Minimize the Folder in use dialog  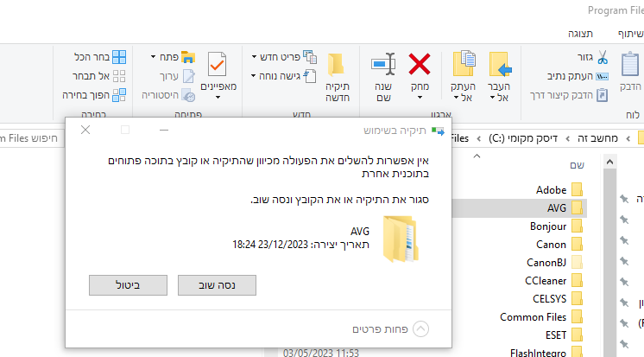coord(164,130)
